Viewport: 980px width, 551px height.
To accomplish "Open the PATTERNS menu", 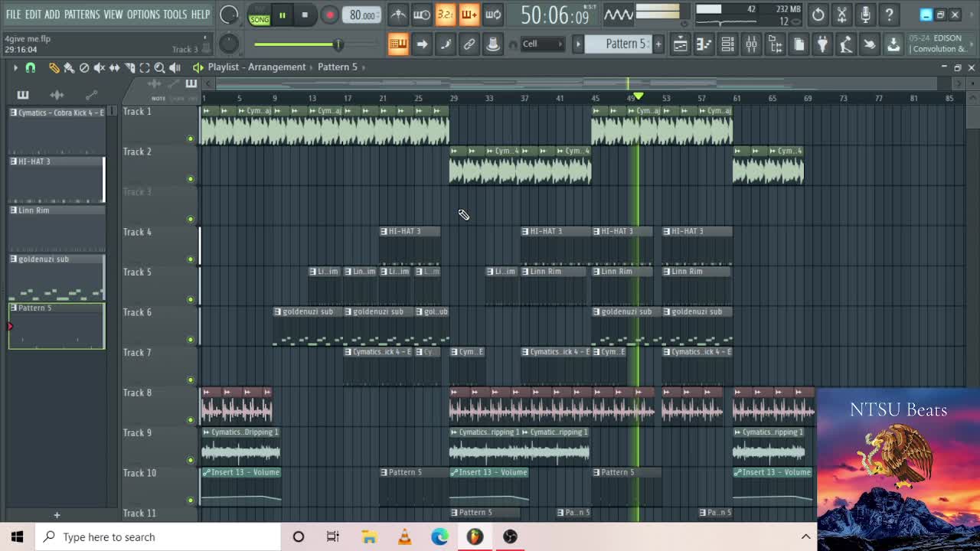I will [x=82, y=15].
